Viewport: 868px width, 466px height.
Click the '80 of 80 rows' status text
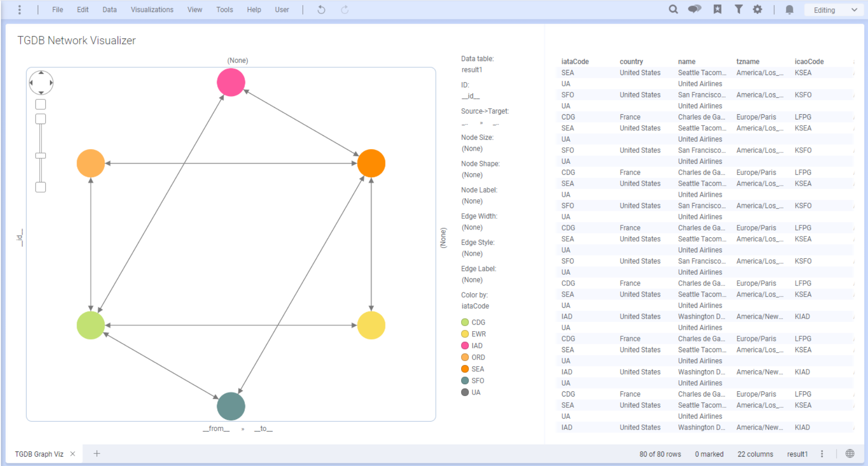[660, 454]
